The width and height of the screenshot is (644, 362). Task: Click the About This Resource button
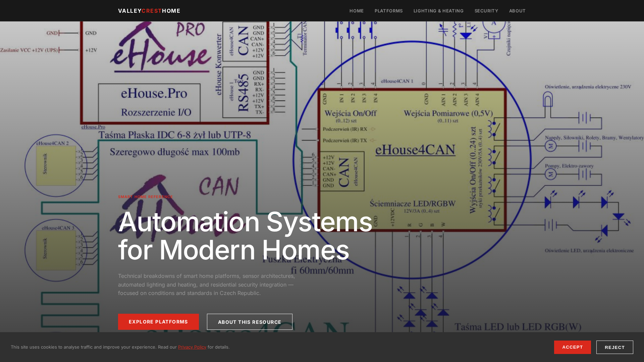250,322
